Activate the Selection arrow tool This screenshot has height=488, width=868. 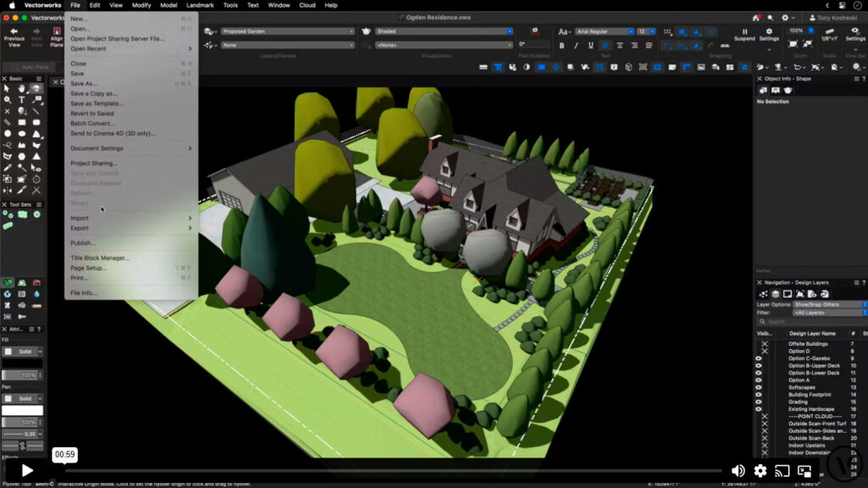tap(7, 88)
